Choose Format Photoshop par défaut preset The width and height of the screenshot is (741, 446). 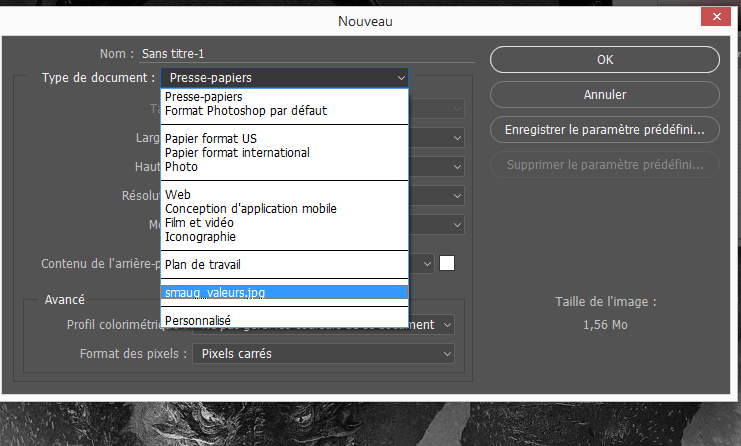tap(246, 111)
